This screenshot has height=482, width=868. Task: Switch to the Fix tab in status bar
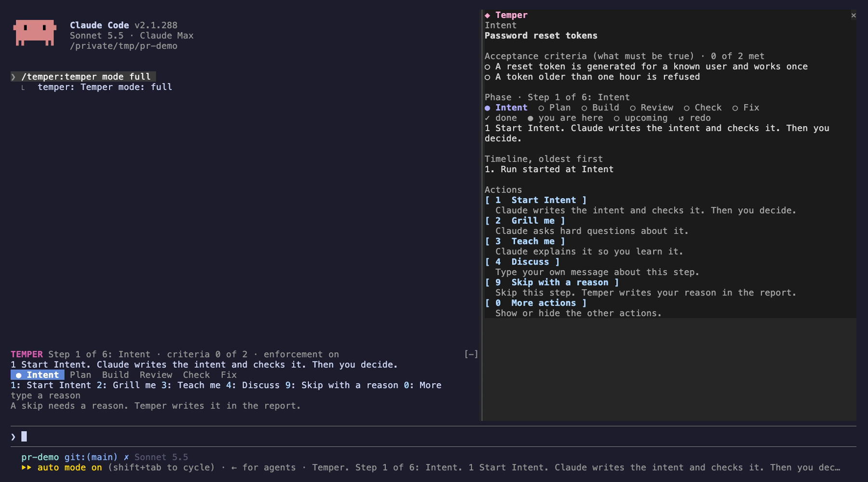229,375
